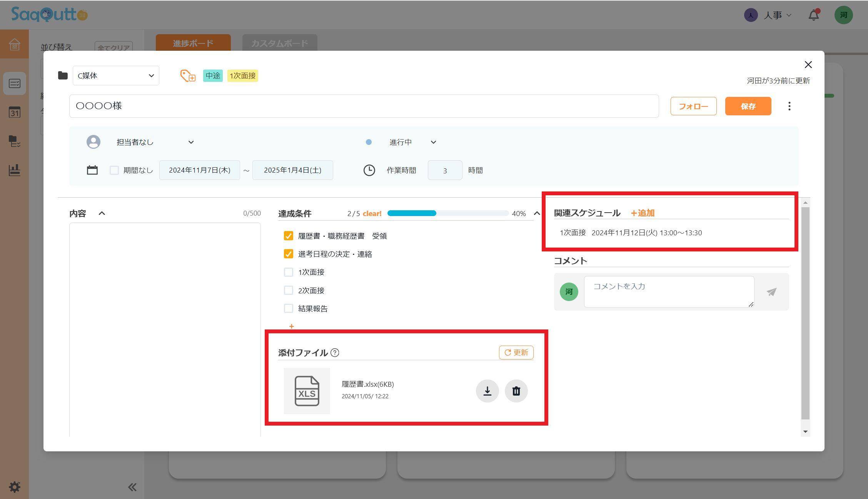
Task: Click the 保存 button
Action: 748,106
